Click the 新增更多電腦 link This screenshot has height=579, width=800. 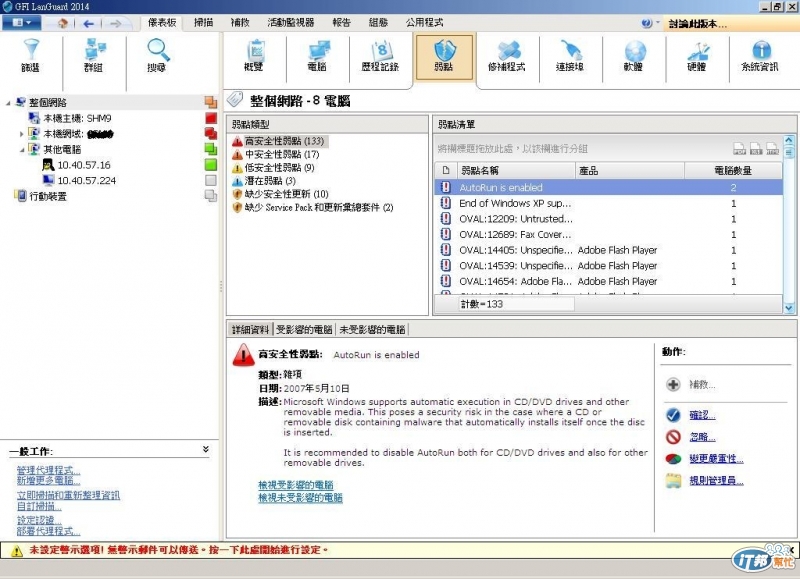(x=48, y=481)
